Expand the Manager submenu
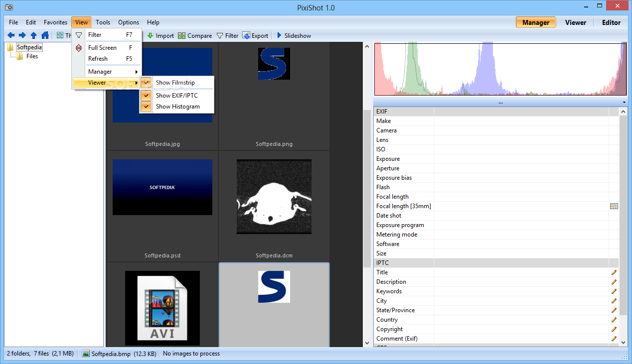This screenshot has height=364, width=632. pos(107,72)
